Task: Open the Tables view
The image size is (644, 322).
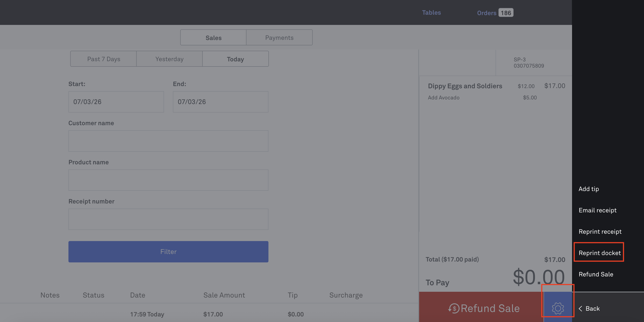Action: click(431, 12)
